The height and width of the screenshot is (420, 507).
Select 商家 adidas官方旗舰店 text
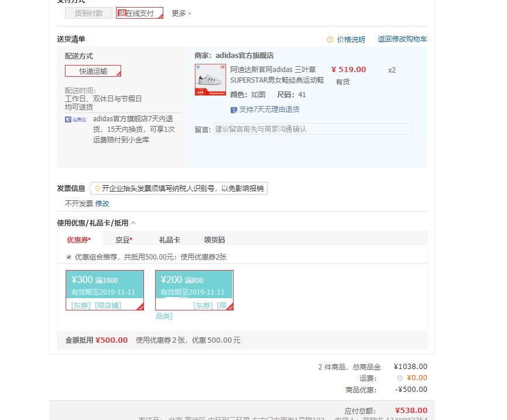[234, 56]
